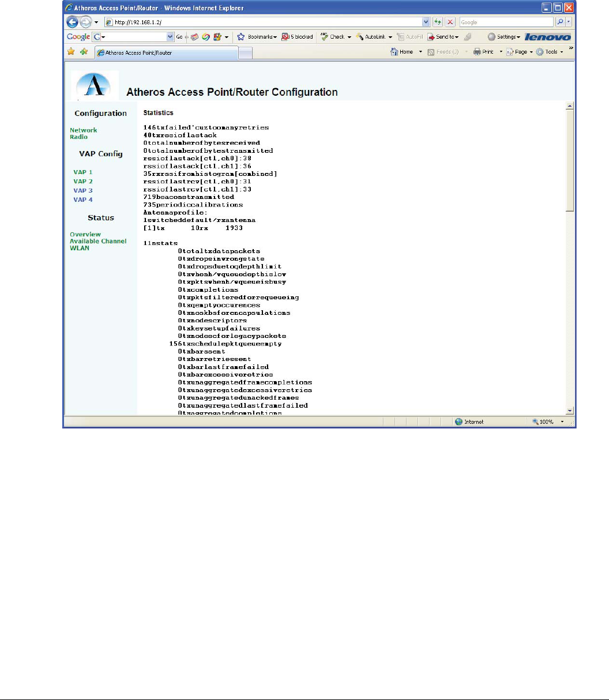Viewport: 609px width, 700px height.
Task: Click the spell Check button
Action: tap(333, 37)
